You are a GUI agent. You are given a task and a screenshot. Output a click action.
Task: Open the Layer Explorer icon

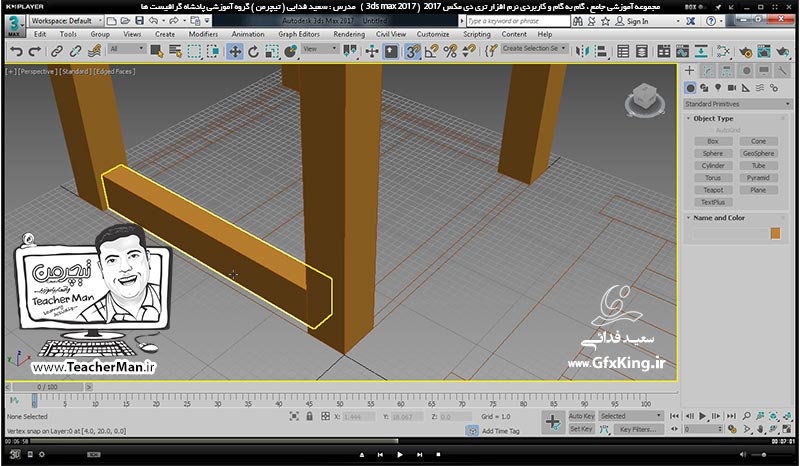pos(642,51)
